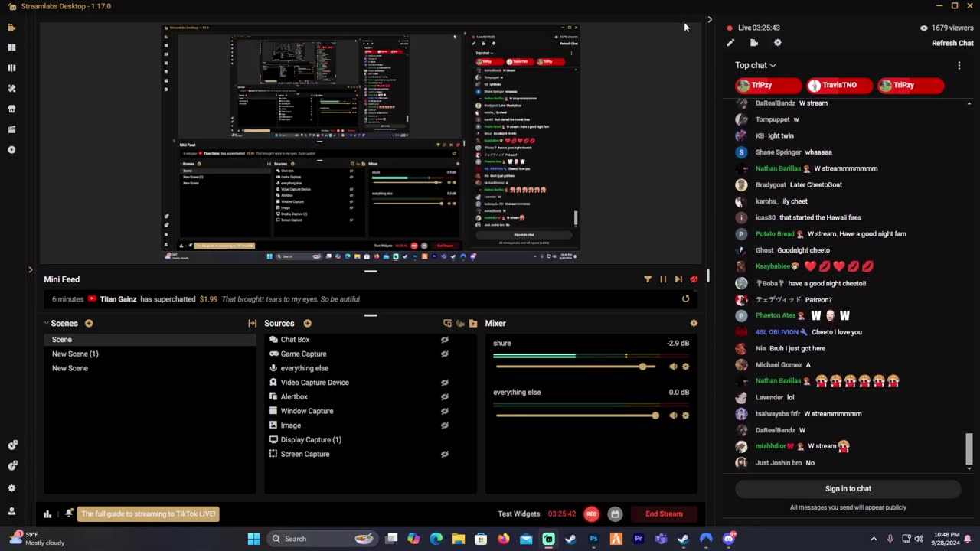980x551 pixels.
Task: Open notifications bell in bottom bar
Action: click(69, 514)
